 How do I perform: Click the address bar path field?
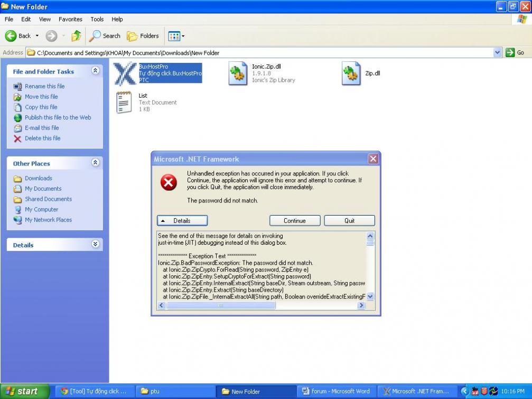point(259,53)
